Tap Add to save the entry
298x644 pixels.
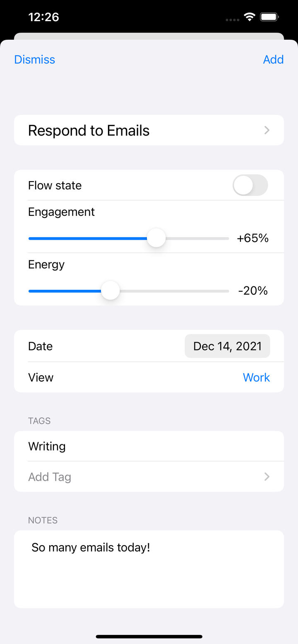[273, 60]
